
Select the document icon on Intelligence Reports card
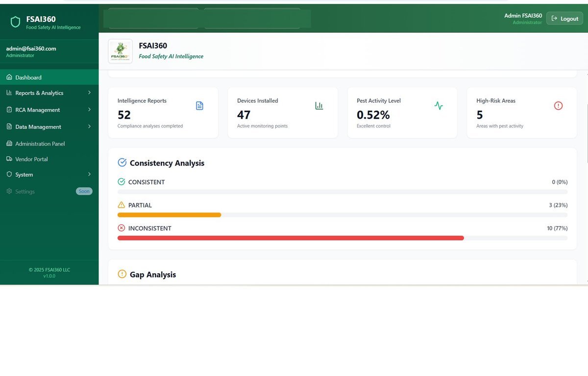point(199,105)
